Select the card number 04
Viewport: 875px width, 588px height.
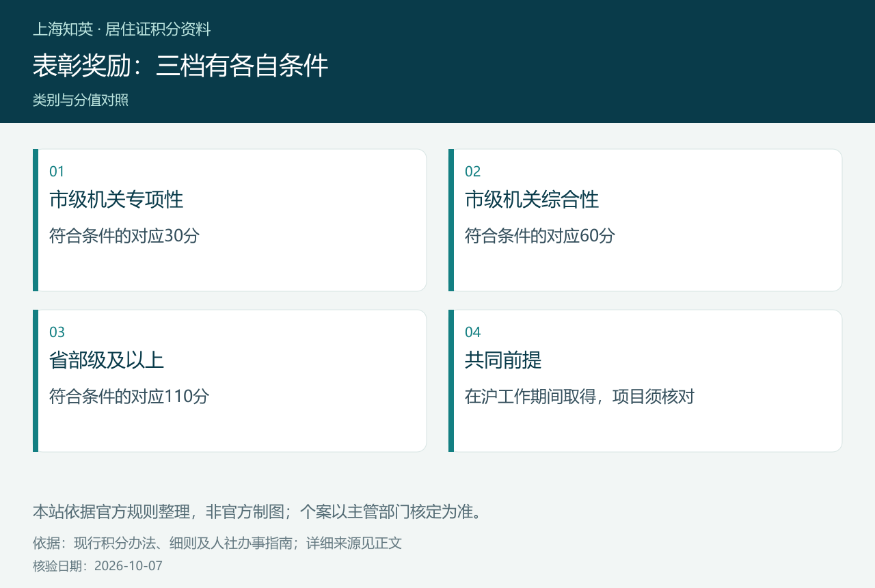(472, 332)
